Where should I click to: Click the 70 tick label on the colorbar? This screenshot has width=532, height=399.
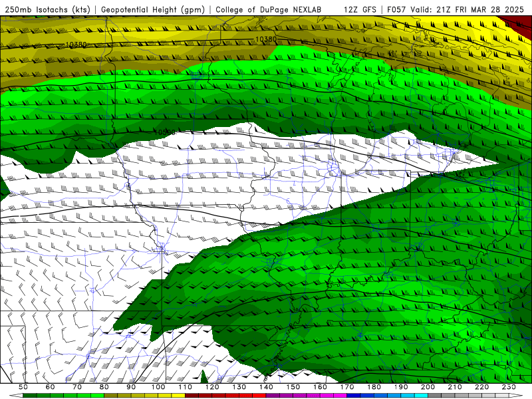point(77,387)
